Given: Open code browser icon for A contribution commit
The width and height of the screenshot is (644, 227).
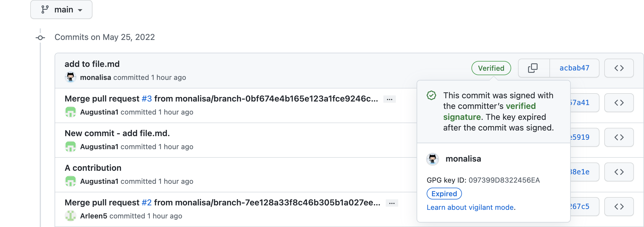Looking at the screenshot, I should 619,172.
